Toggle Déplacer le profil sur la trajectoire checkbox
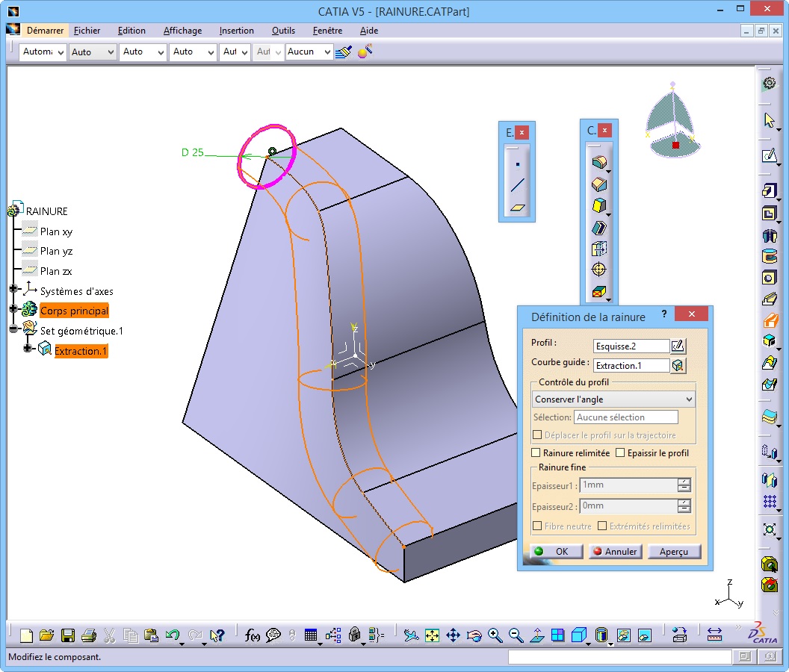The image size is (789, 672). point(537,435)
